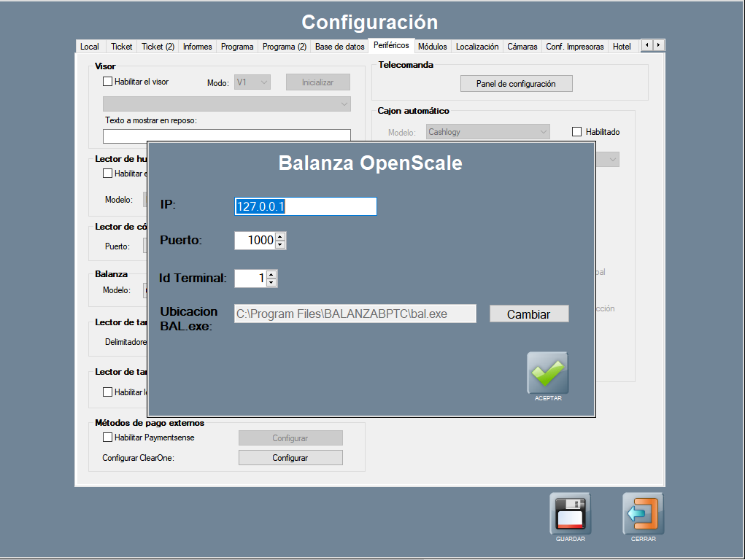Decrease the Puerto value with down arrow
The height and width of the screenshot is (560, 745).
(280, 244)
